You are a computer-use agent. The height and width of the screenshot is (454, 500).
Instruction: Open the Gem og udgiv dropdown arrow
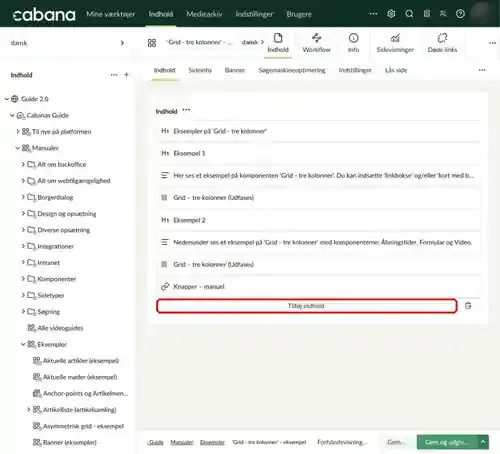click(483, 442)
